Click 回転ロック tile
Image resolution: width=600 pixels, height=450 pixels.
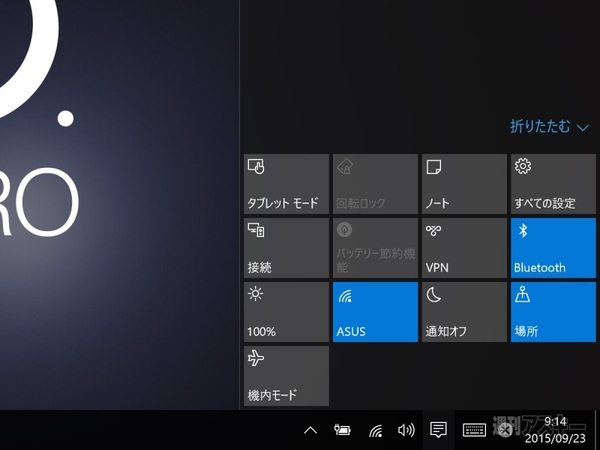375,184
